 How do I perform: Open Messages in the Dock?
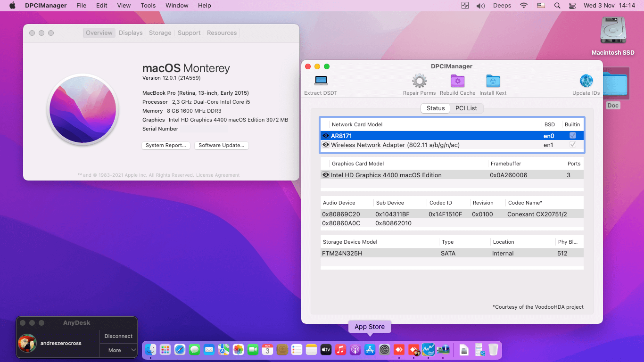[194, 349]
